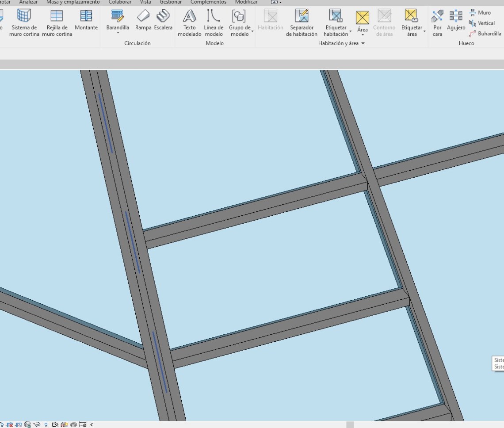Open the Barandilla dropdown arrow
504x428 pixels.
click(118, 33)
